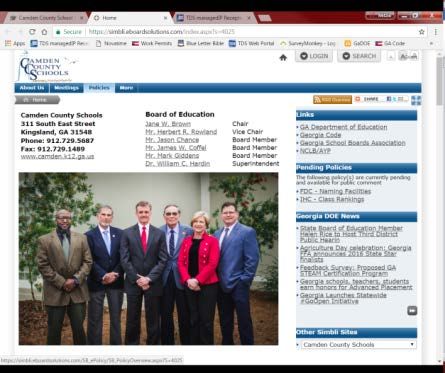Open the FDC - Naming Facilities pending policy
445x373 pixels.
click(x=335, y=191)
